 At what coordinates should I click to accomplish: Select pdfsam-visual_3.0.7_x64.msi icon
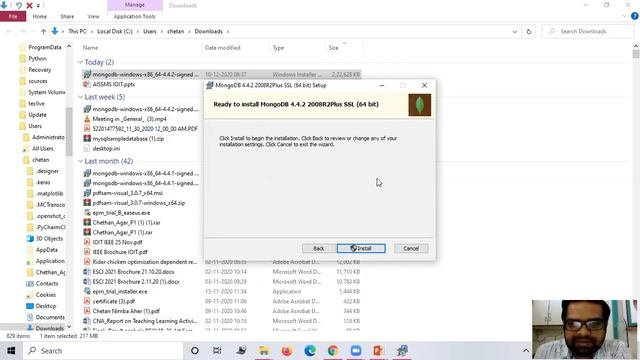[87, 193]
